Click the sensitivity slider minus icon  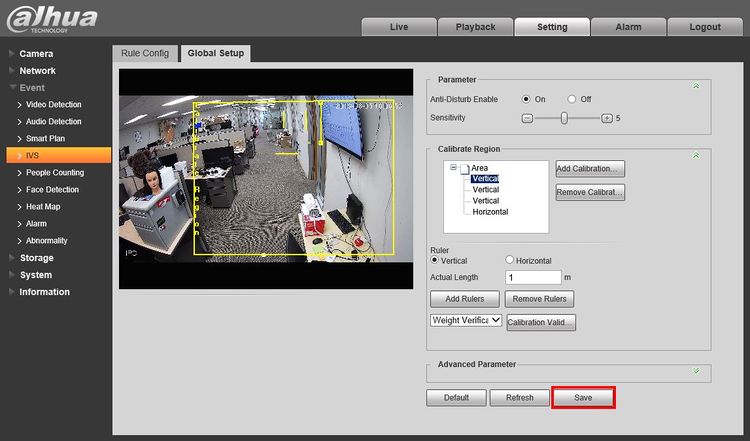[528, 118]
